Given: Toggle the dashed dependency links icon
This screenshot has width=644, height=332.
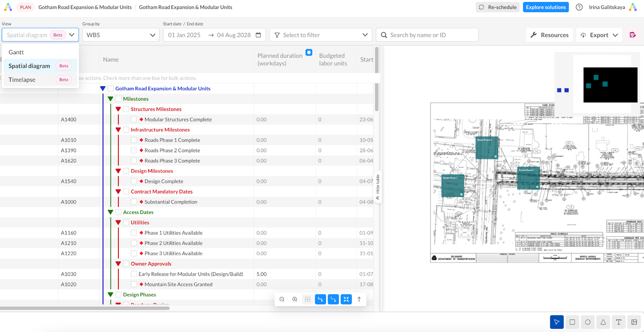Looking at the screenshot, I should (x=333, y=299).
